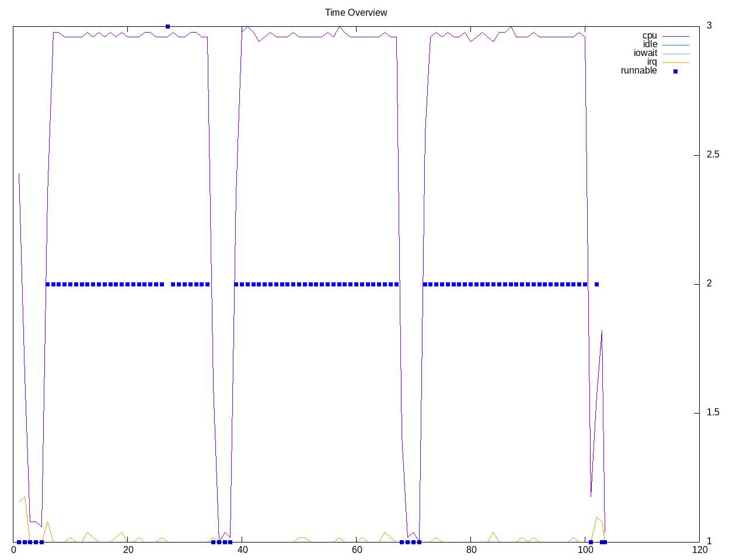Click the Time Overview chart title
Image resolution: width=747 pixels, height=560 pixels.
pos(356,12)
